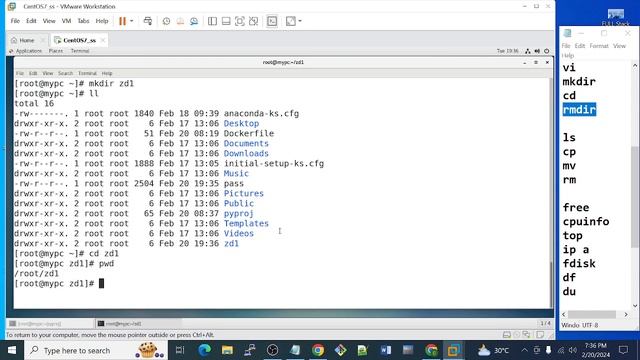Open the weather widget showing 30°C
The width and height of the screenshot is (640, 360).
tap(493, 350)
